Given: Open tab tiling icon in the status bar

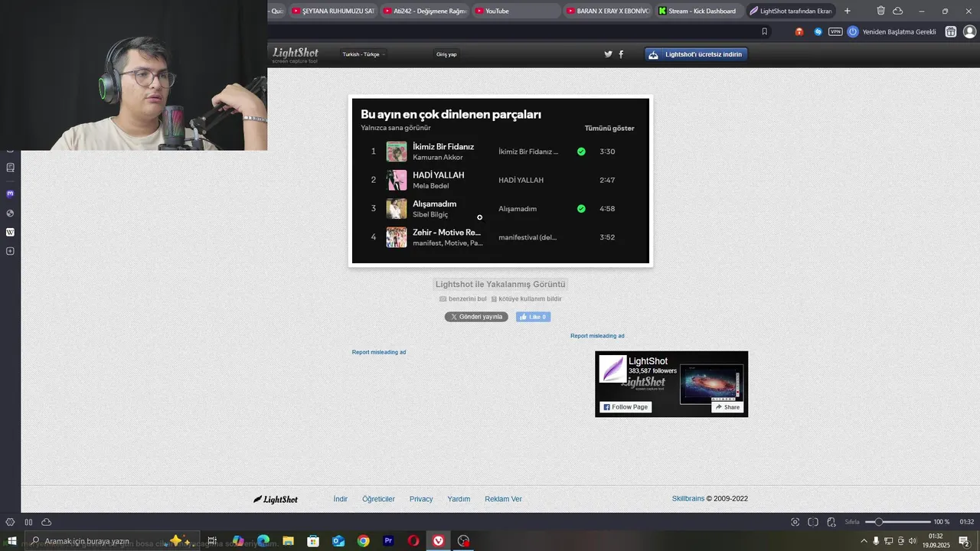Looking at the screenshot, I should coord(813,522).
